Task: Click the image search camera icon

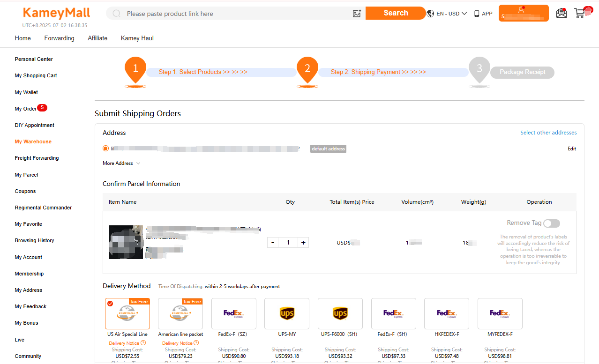Action: [x=357, y=14]
